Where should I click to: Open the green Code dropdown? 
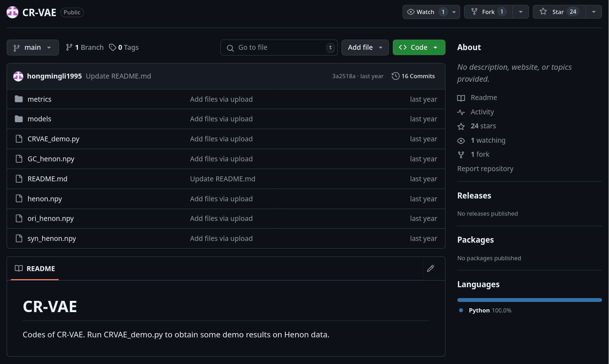(419, 47)
